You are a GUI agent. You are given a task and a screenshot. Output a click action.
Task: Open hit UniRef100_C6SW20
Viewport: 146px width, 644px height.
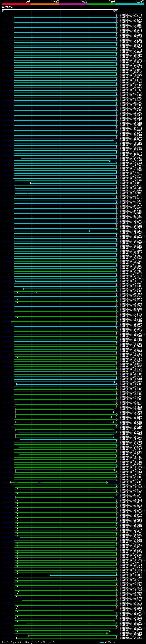131,75
